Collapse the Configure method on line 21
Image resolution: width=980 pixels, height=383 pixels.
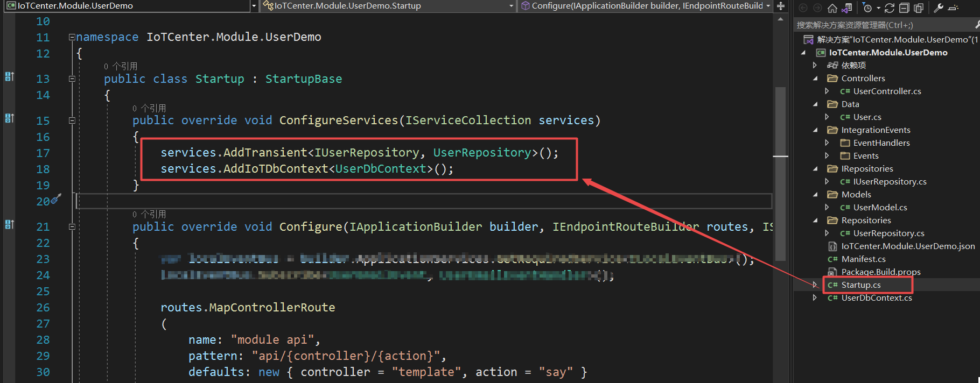click(72, 226)
